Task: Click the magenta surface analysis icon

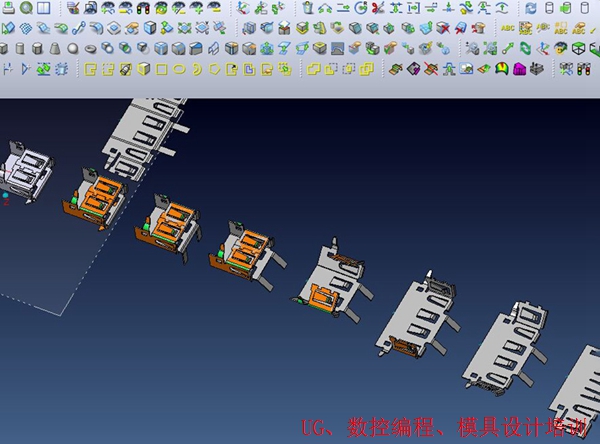Action: point(521,69)
